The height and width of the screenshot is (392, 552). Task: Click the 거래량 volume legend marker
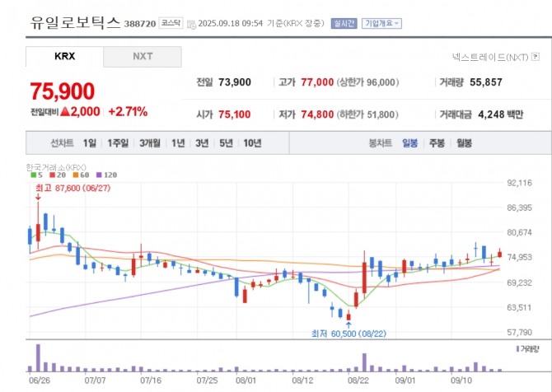pyautogui.click(x=517, y=348)
